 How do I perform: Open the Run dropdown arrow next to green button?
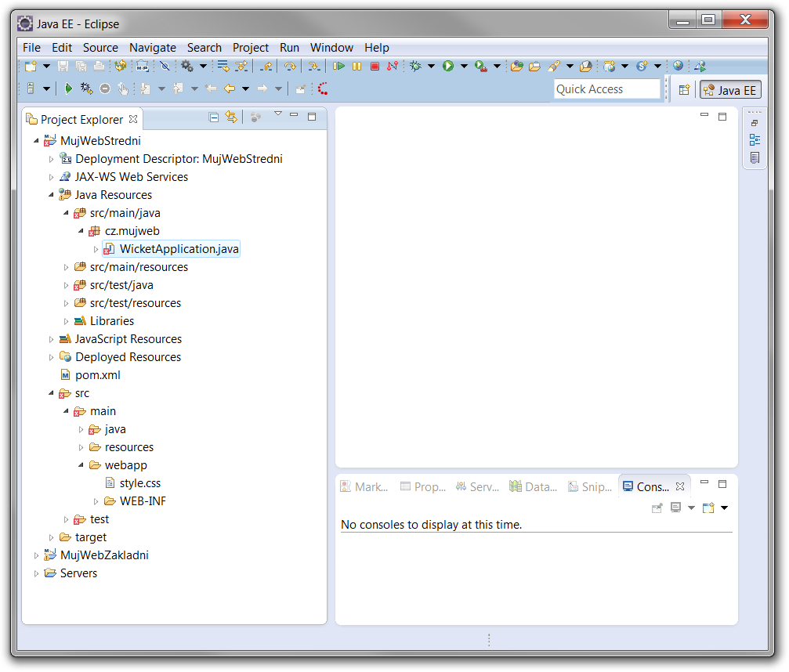pyautogui.click(x=464, y=67)
